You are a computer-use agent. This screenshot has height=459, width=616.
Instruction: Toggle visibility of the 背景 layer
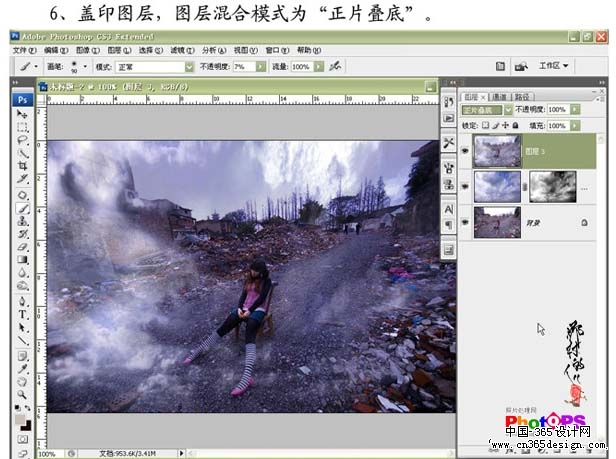pyautogui.click(x=465, y=220)
